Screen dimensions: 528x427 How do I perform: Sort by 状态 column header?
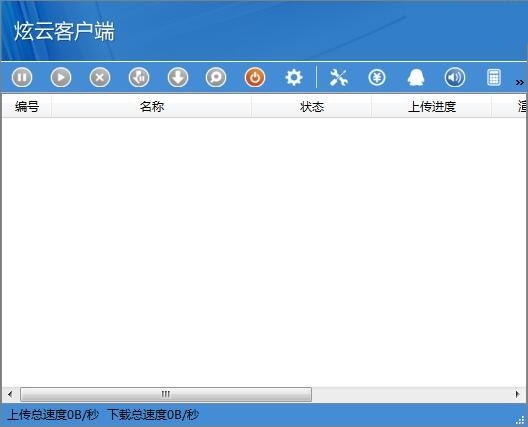click(x=311, y=107)
